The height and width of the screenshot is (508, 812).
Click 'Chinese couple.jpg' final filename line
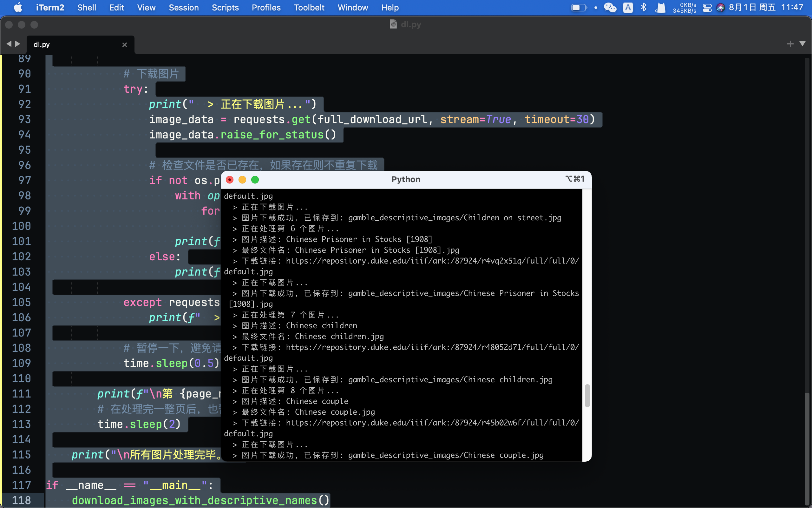304,412
